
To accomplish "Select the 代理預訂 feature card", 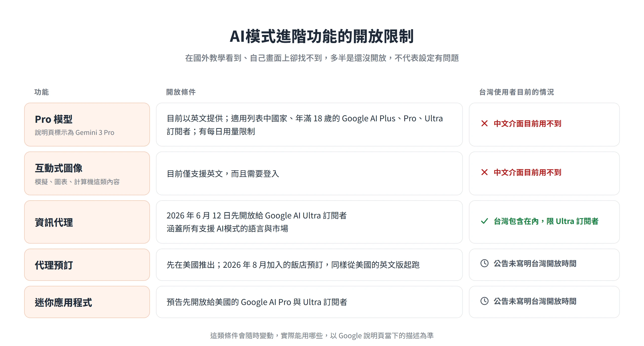I will [87, 265].
